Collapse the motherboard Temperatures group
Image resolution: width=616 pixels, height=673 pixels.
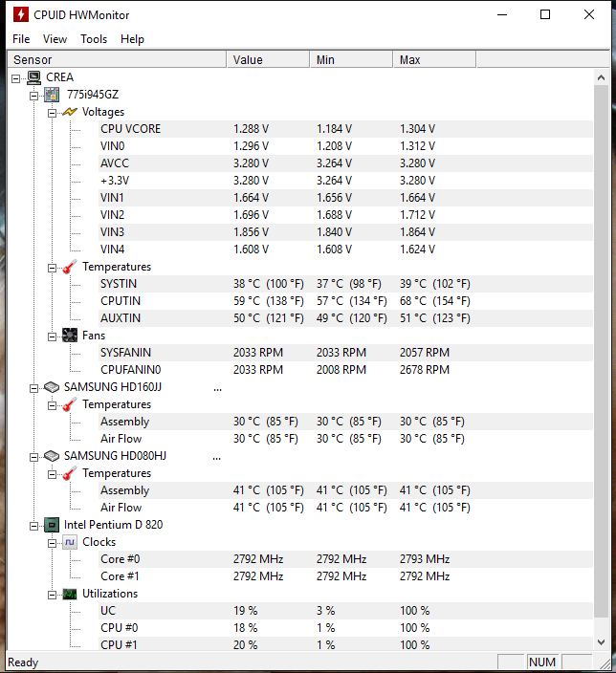pyautogui.click(x=52, y=268)
